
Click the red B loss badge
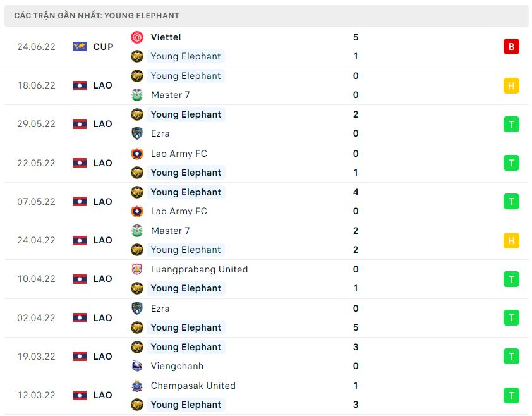pyautogui.click(x=511, y=47)
